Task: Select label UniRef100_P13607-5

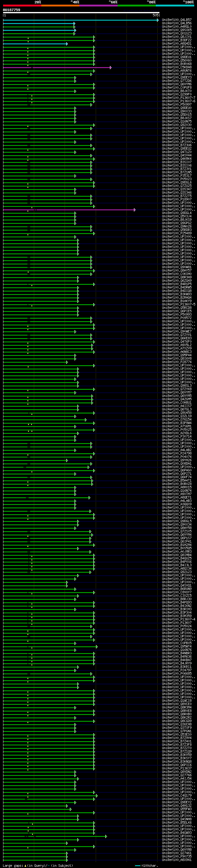Action: 179,304
